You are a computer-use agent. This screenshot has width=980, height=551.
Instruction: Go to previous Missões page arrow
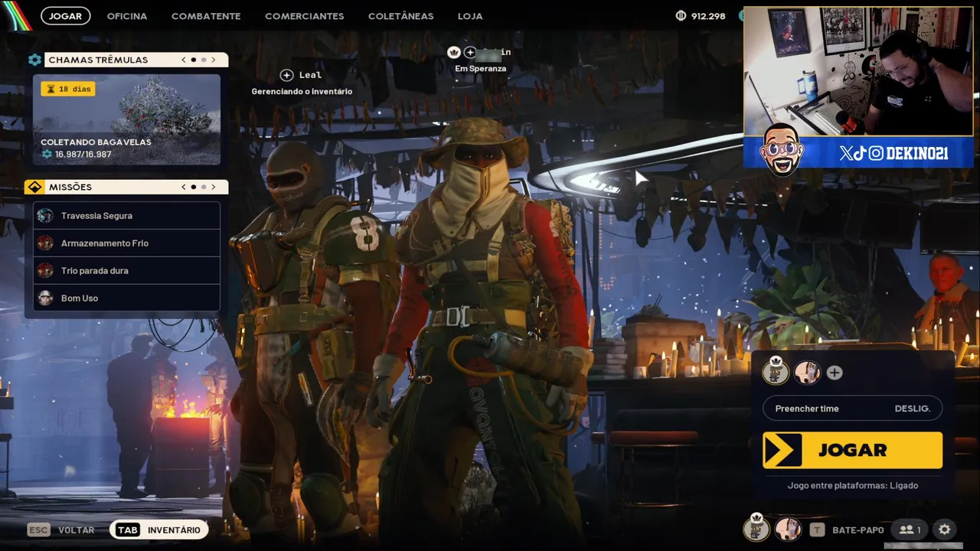coord(183,187)
